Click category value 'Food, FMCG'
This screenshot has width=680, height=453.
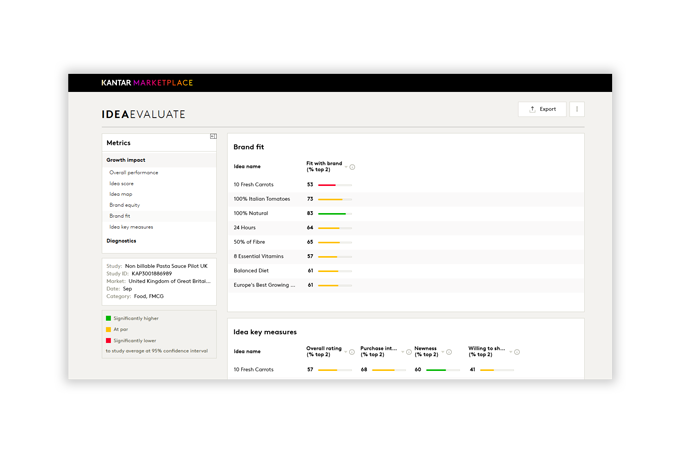click(149, 296)
